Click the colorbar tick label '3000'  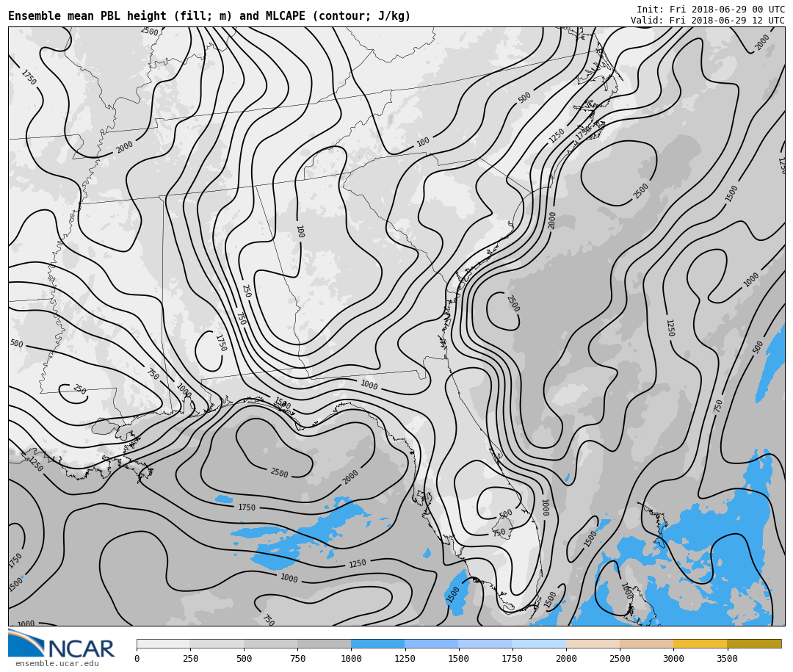click(673, 658)
